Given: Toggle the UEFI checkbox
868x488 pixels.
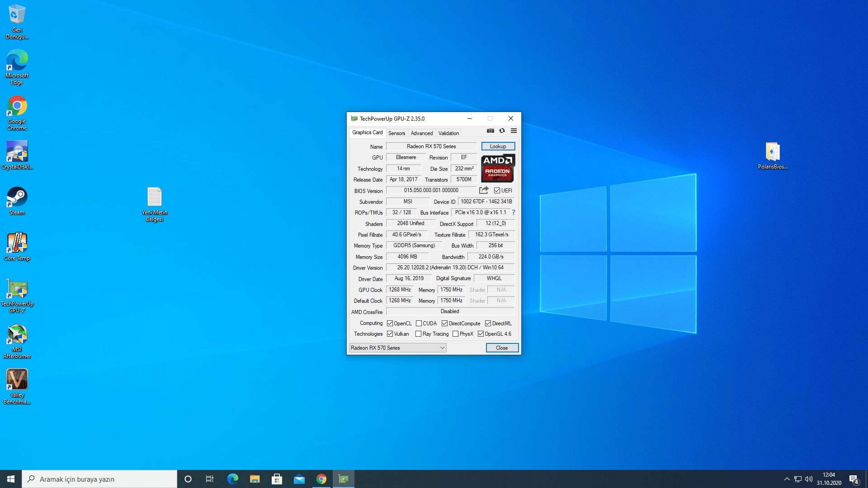Looking at the screenshot, I should tap(497, 191).
